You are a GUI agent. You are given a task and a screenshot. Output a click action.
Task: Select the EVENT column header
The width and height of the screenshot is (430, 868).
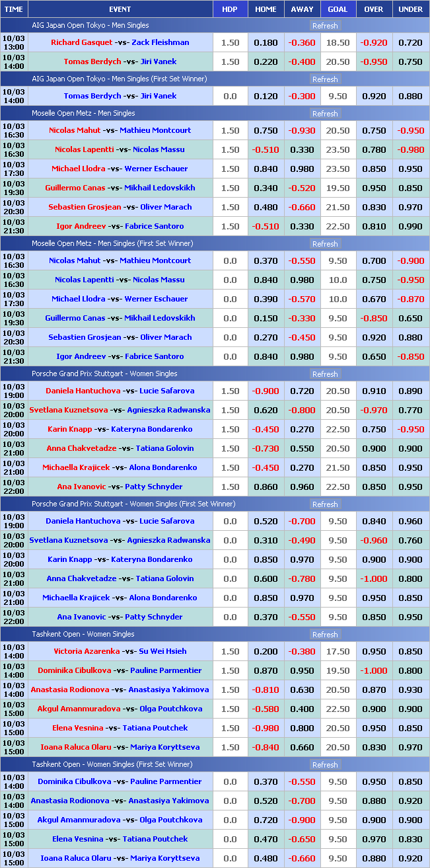click(x=120, y=9)
